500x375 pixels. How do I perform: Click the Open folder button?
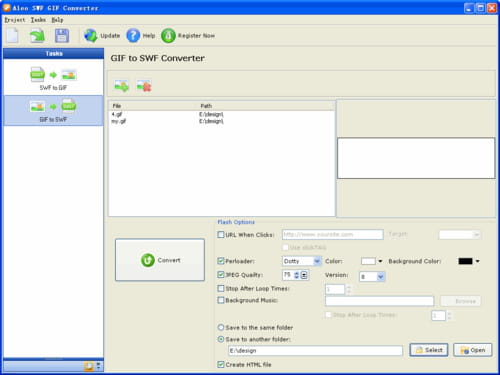coord(473,350)
